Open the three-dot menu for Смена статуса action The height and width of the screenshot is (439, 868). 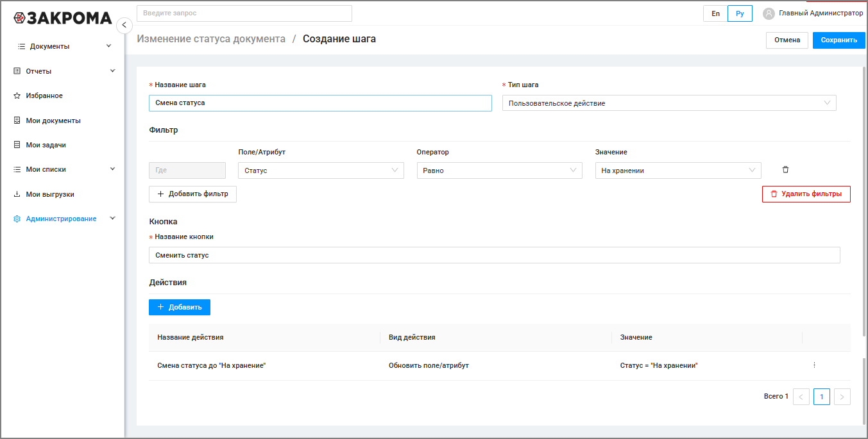coord(814,365)
